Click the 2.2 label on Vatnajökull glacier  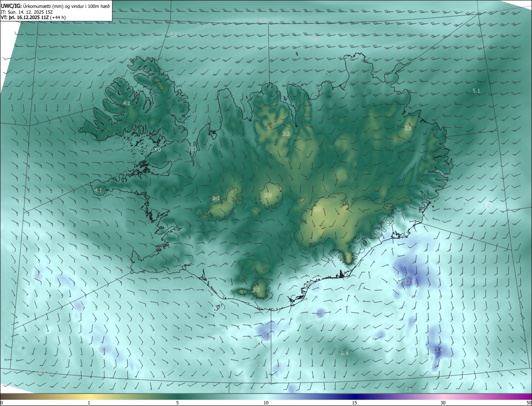click(x=317, y=210)
